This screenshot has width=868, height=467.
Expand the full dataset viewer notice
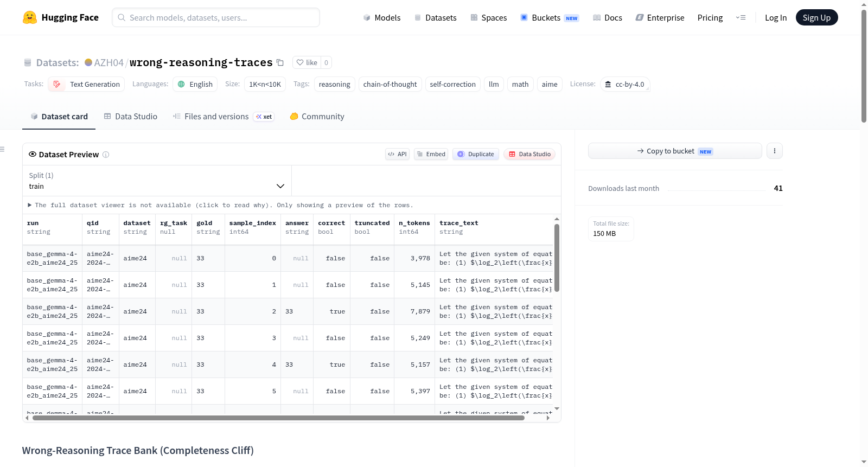[x=221, y=205]
